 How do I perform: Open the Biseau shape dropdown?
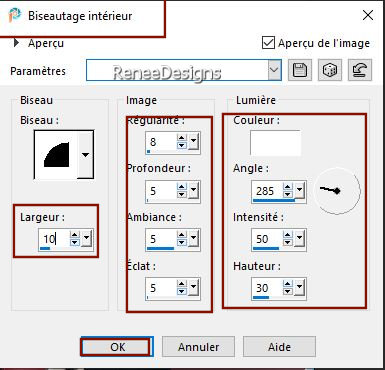86,155
